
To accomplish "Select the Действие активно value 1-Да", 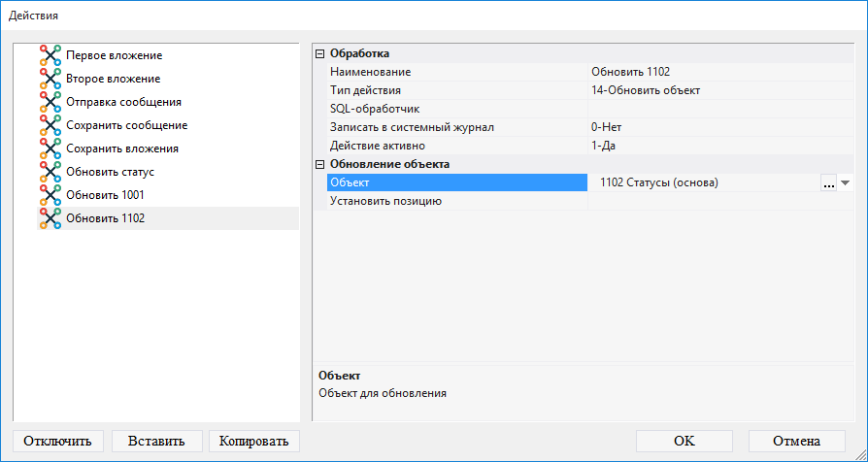I will (718, 146).
